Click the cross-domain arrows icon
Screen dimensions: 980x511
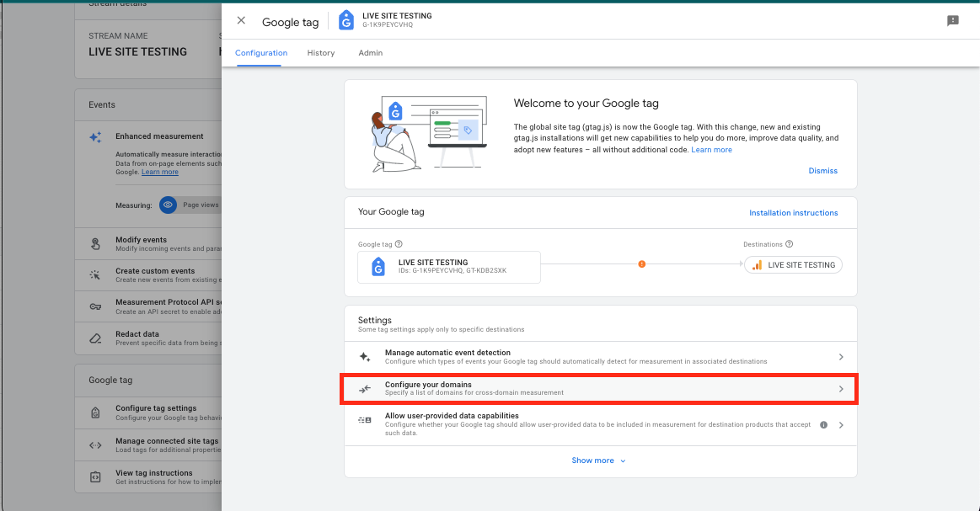click(x=365, y=389)
